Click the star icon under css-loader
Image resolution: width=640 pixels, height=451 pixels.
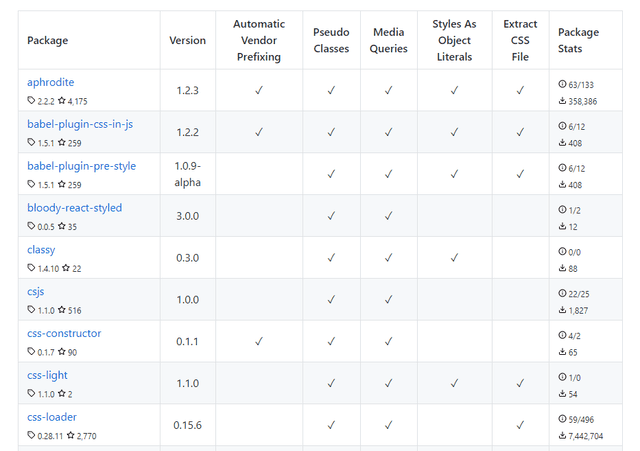pyautogui.click(x=71, y=435)
